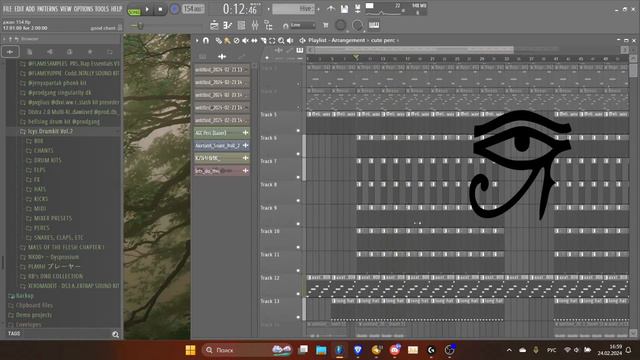
Task: Click the save project icon
Action: click(x=344, y=9)
